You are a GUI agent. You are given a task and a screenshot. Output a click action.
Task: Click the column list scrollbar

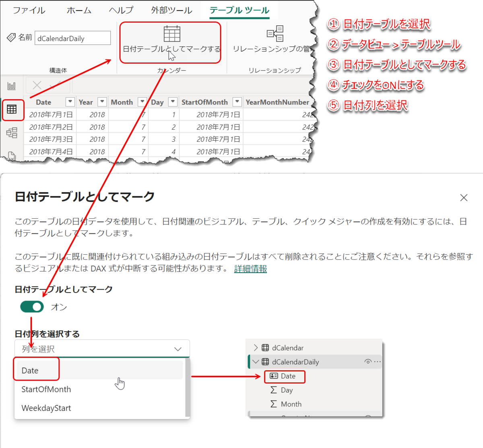[x=187, y=388]
